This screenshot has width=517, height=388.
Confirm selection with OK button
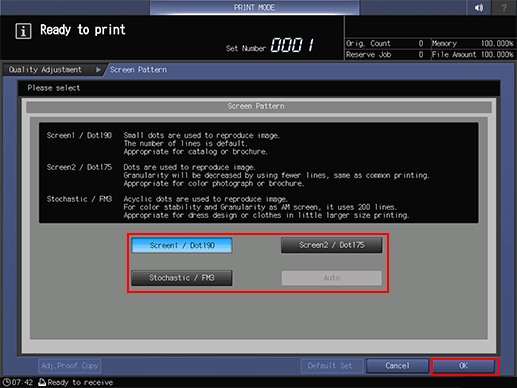[464, 366]
